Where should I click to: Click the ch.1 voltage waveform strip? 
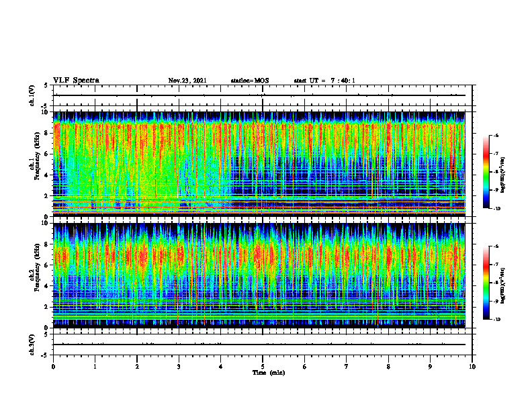click(x=263, y=95)
